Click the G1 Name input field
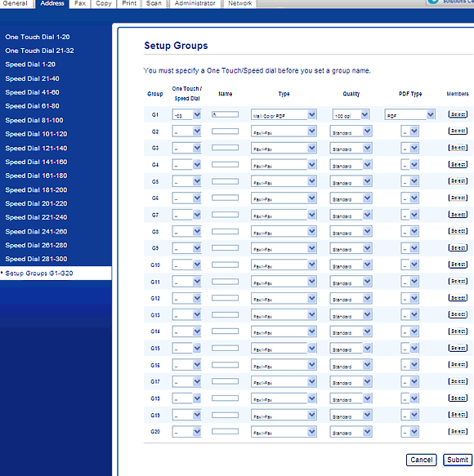 (x=226, y=114)
